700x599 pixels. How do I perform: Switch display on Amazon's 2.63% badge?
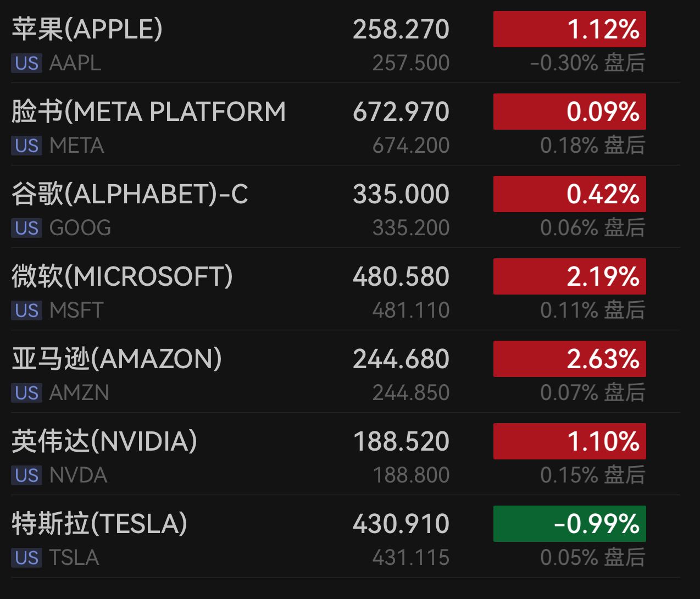569,359
